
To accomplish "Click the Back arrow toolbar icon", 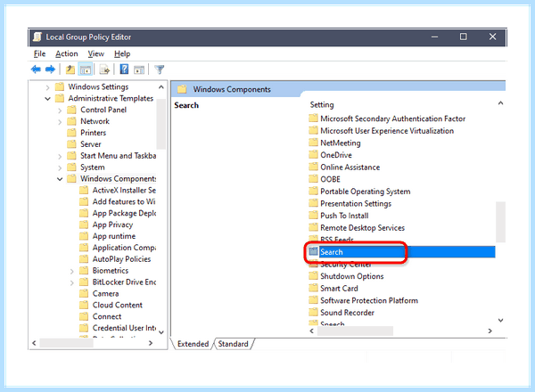I will pyautogui.click(x=36, y=69).
